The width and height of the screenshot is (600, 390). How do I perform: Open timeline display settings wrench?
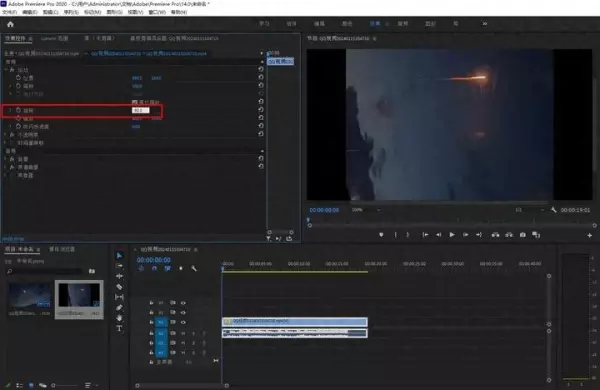tap(194, 268)
